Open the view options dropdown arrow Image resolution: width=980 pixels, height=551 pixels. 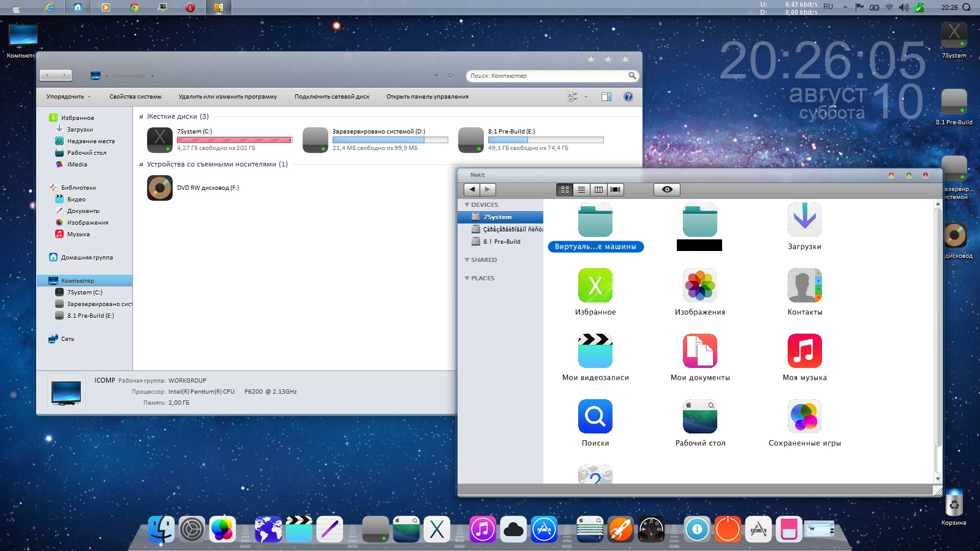click(x=586, y=97)
